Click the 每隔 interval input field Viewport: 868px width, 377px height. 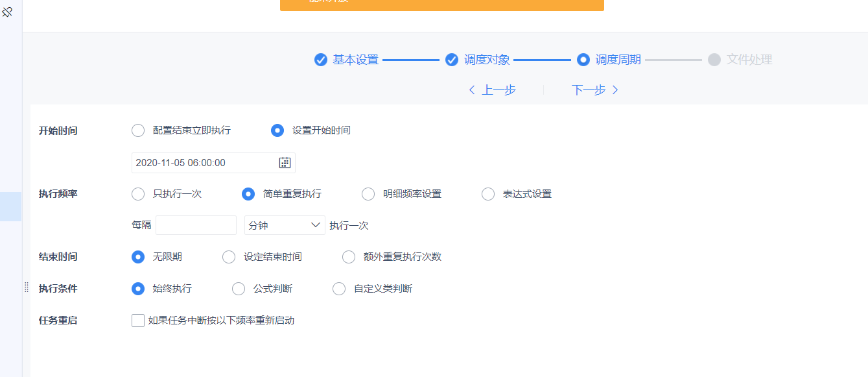196,225
